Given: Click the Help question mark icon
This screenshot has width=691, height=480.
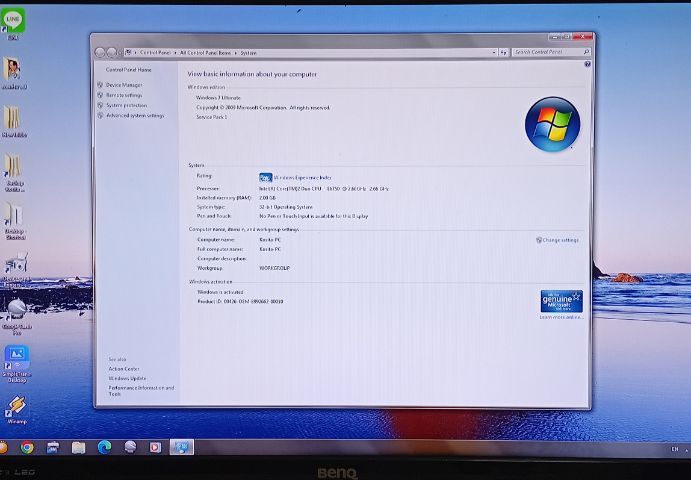Looking at the screenshot, I should [x=587, y=64].
